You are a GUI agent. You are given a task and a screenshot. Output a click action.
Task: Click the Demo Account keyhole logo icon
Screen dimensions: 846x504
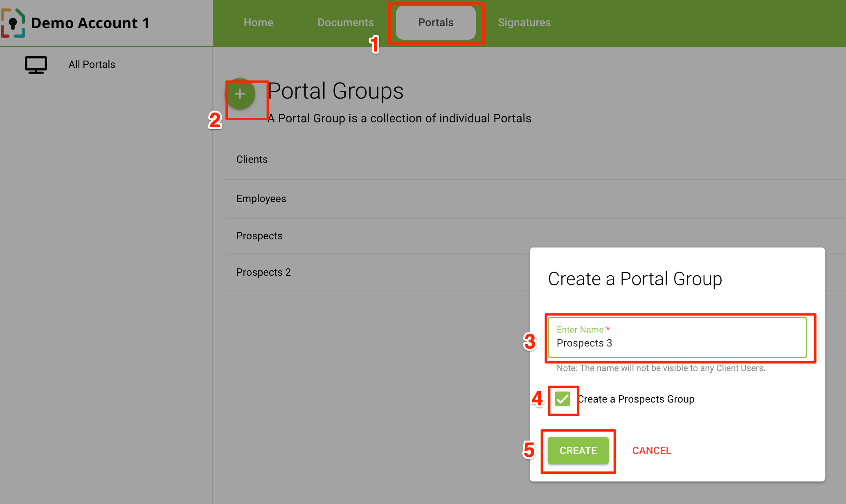tap(13, 23)
